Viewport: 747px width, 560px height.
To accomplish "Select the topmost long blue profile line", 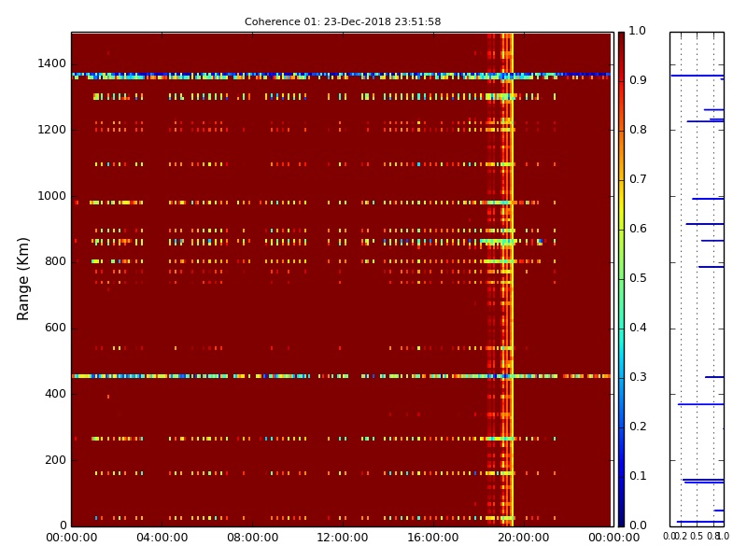I will (696, 76).
